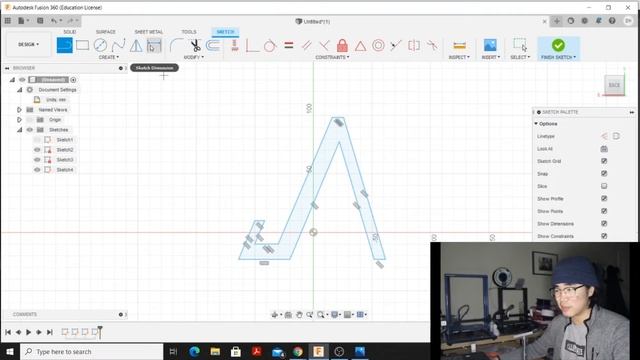
Task: Switch to the Tools tab
Action: coord(189,32)
